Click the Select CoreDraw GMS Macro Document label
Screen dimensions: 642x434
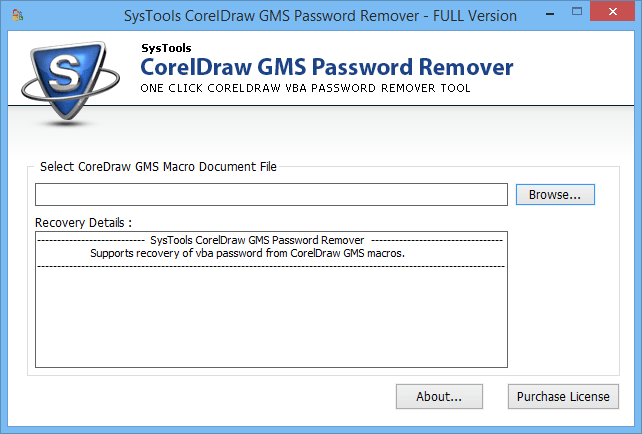pyautogui.click(x=158, y=167)
